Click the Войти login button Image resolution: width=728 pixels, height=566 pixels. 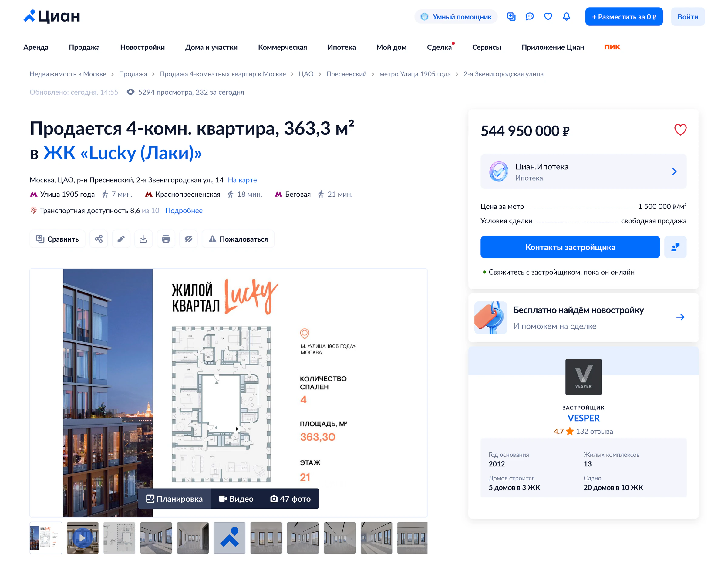688,17
